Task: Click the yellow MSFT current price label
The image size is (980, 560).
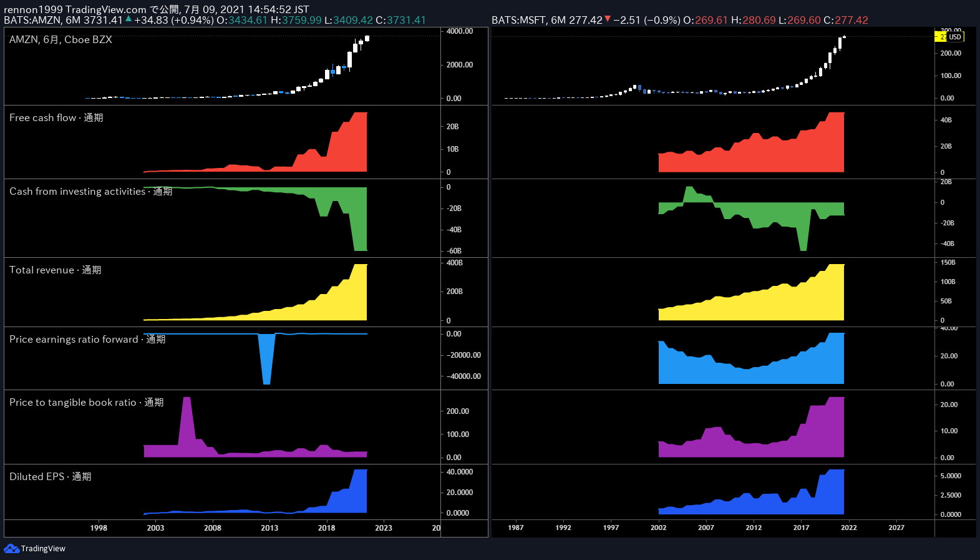Action: tap(941, 37)
